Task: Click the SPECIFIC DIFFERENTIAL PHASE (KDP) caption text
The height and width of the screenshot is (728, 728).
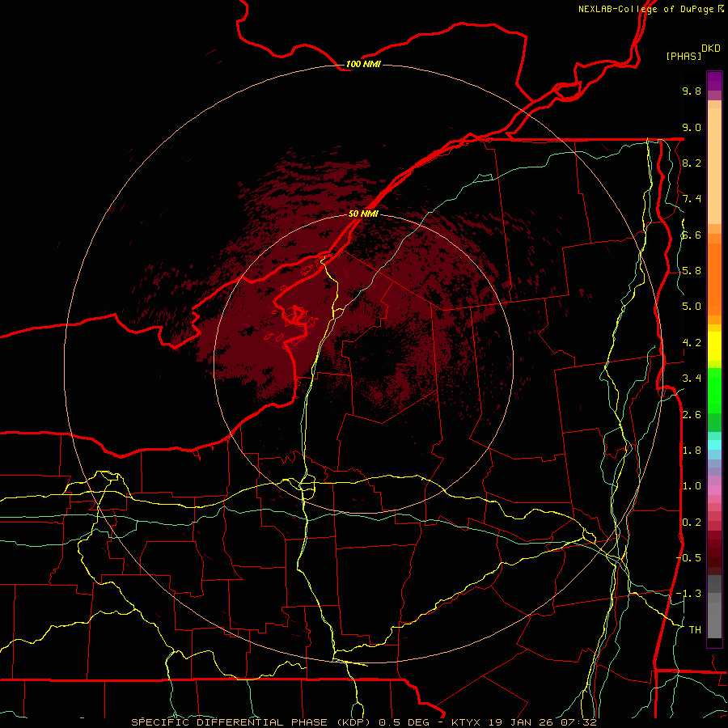Action: point(251,722)
